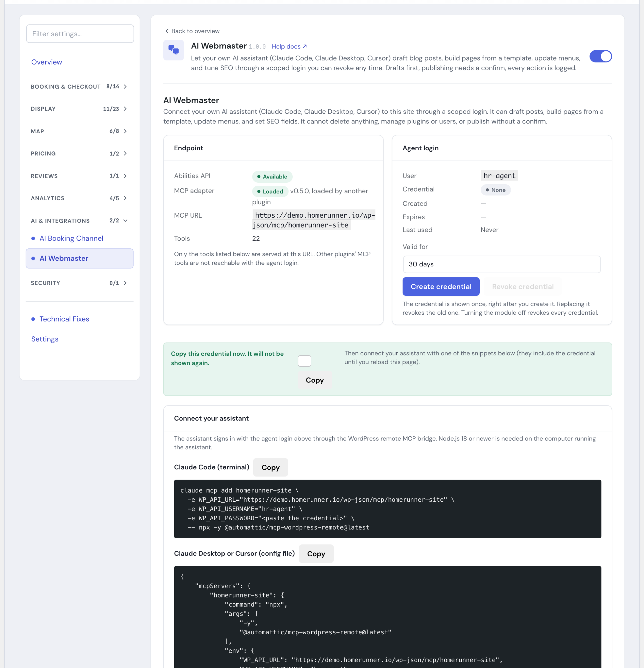This screenshot has height=668, width=644.
Task: Expand the Pricing settings section
Action: [79, 153]
